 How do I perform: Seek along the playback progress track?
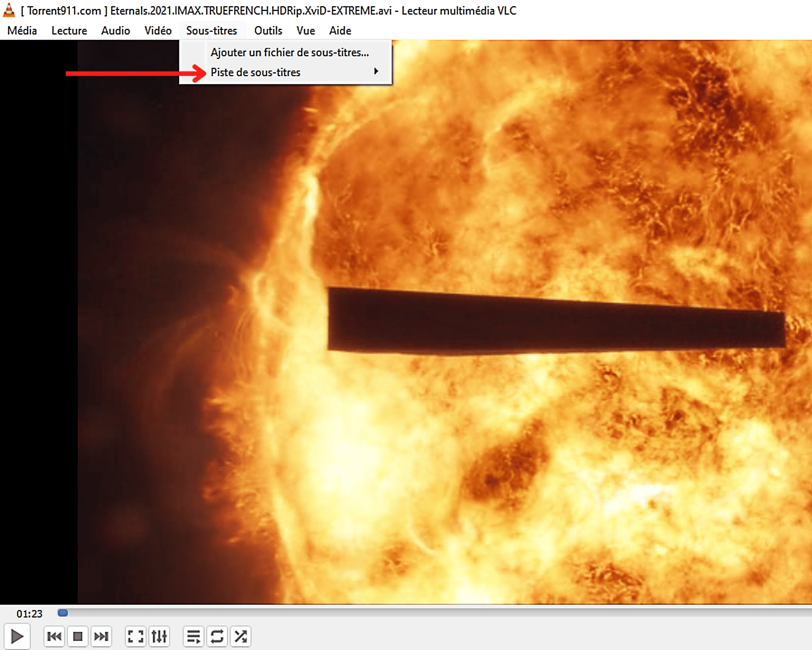coord(434,613)
